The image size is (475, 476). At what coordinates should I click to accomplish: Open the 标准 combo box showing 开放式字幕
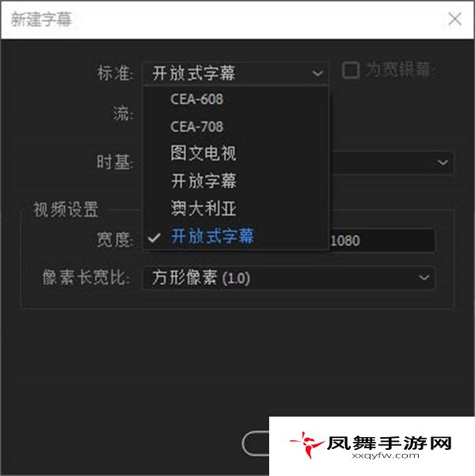tap(235, 74)
